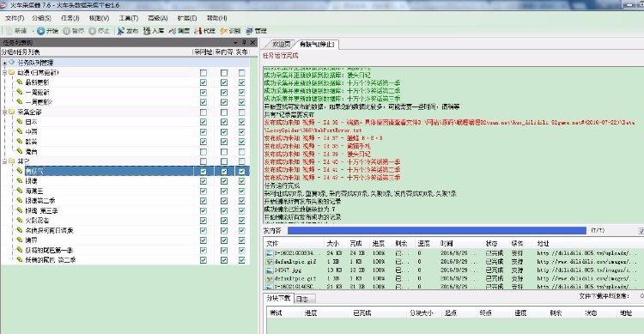Collapse the 其它 group

4,161
